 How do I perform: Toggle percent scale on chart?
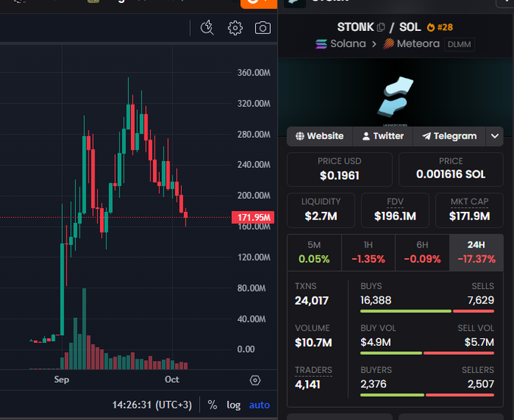213,405
